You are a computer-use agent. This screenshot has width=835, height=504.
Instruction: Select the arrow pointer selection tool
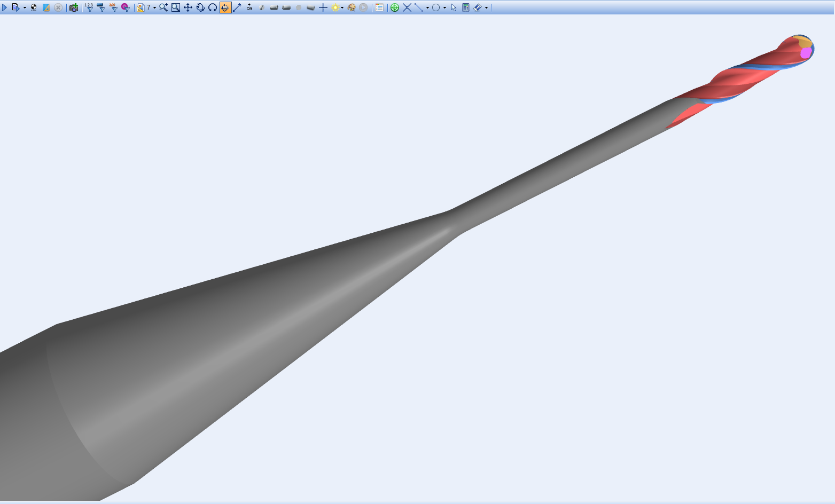click(454, 7)
